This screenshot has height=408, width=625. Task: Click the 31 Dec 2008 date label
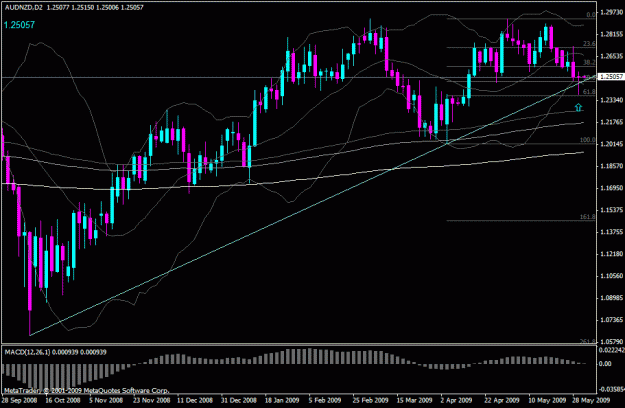point(239,400)
